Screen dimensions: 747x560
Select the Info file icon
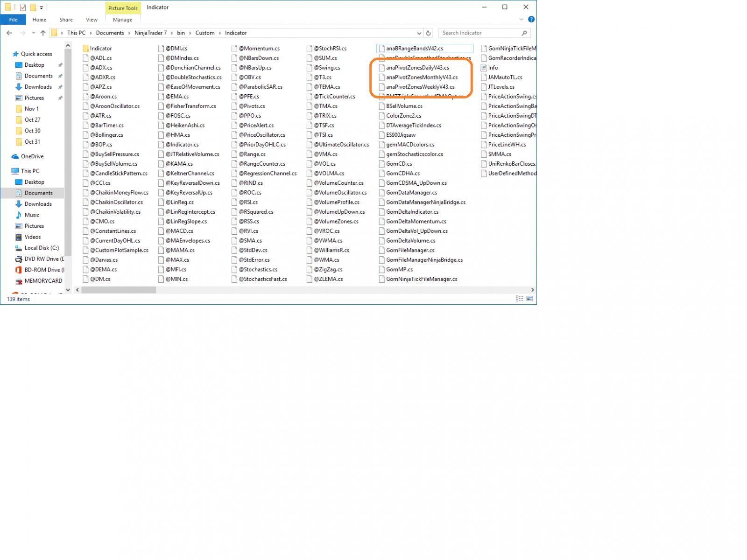(484, 68)
